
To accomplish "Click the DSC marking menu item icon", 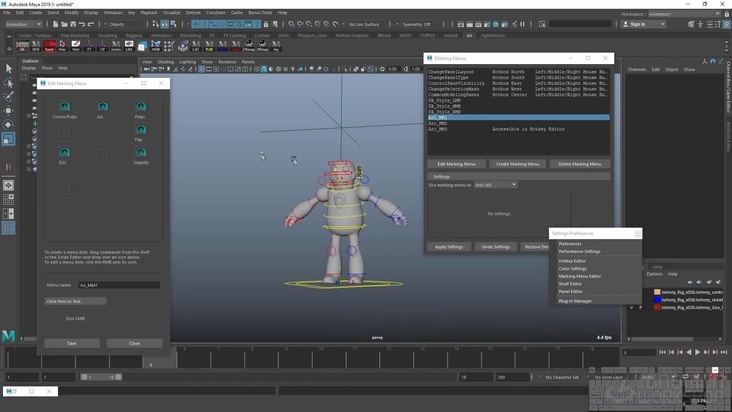I will coord(64,153).
